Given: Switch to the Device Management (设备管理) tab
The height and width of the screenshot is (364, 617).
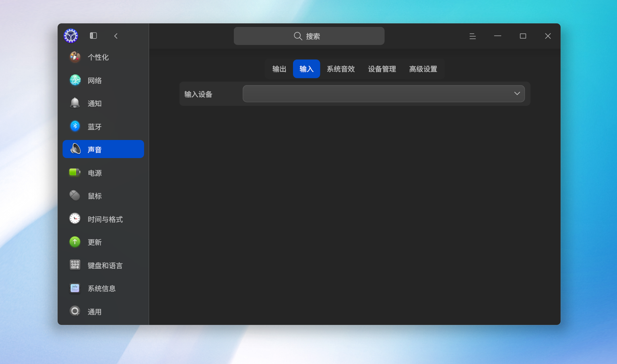Looking at the screenshot, I should 382,69.
